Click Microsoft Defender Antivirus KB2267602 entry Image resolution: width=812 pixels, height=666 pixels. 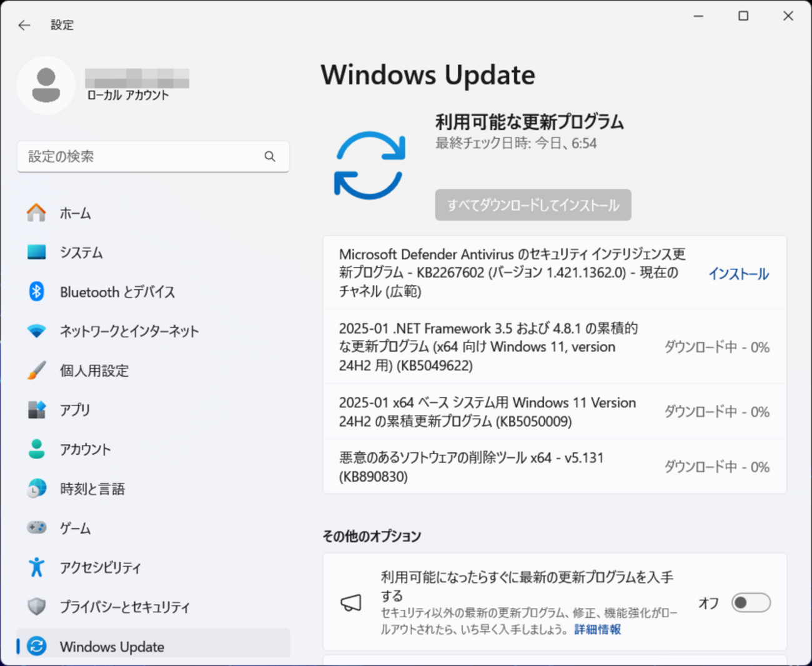point(555,273)
